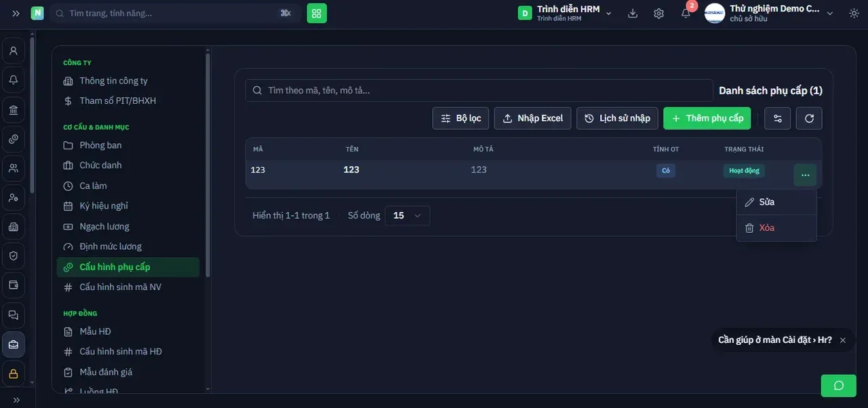This screenshot has width=868, height=408.
Task: Open the Thử nghiệm Demo user menu
Action: (x=769, y=13)
